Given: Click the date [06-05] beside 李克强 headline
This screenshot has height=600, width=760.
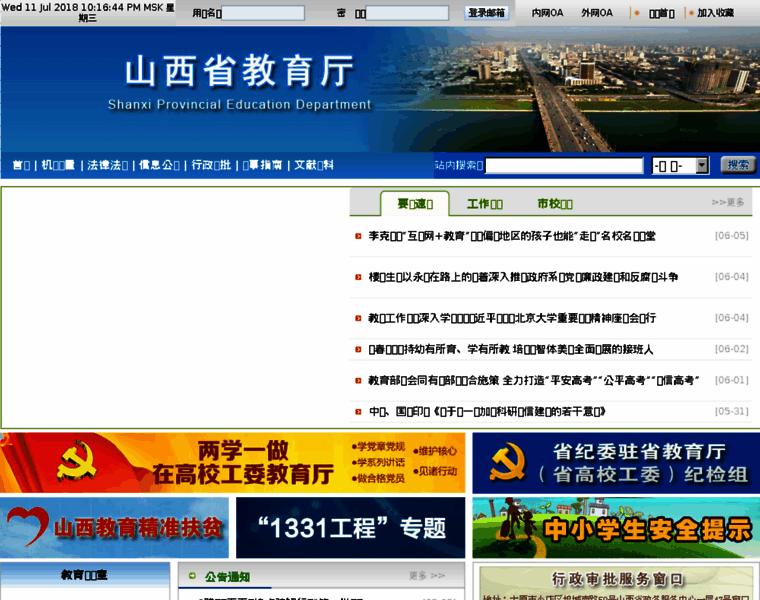Looking at the screenshot, I should tap(731, 236).
